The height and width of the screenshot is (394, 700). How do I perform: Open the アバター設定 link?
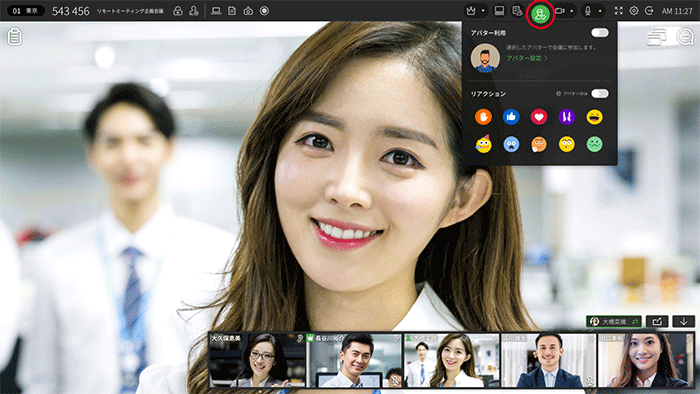coord(526,58)
